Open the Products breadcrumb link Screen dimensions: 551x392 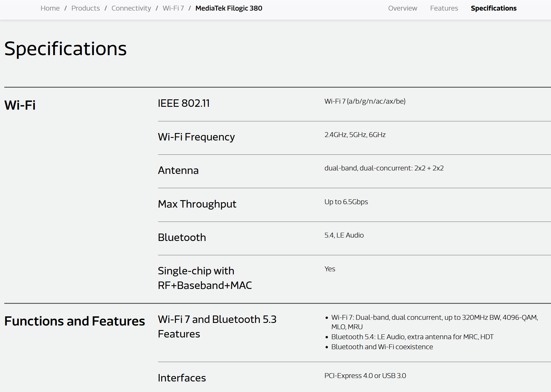coord(85,8)
